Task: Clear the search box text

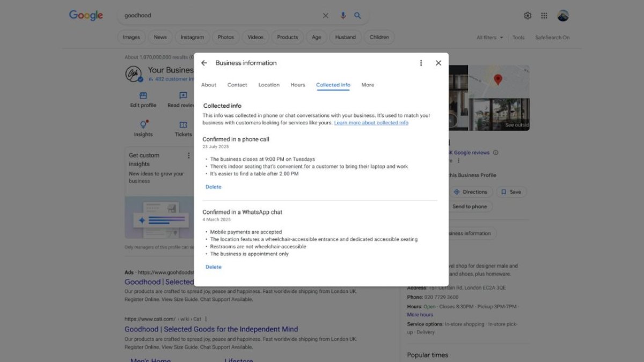Action: click(x=326, y=16)
